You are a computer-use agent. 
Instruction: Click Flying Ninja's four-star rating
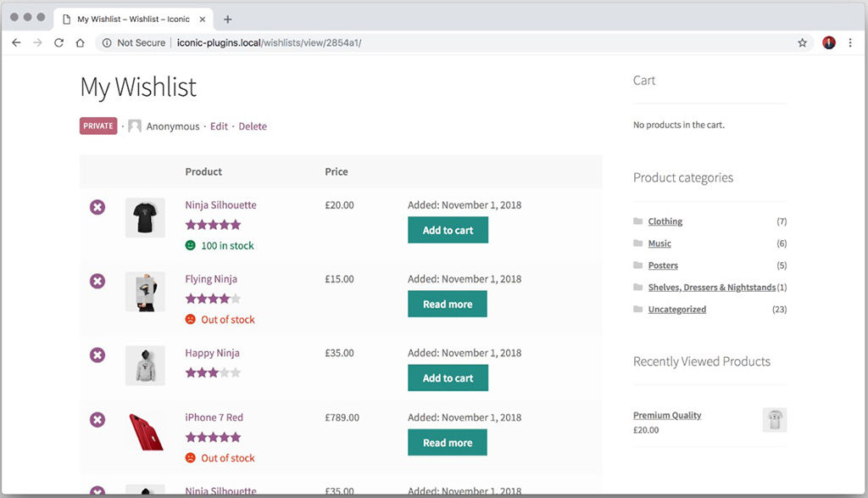coord(213,299)
